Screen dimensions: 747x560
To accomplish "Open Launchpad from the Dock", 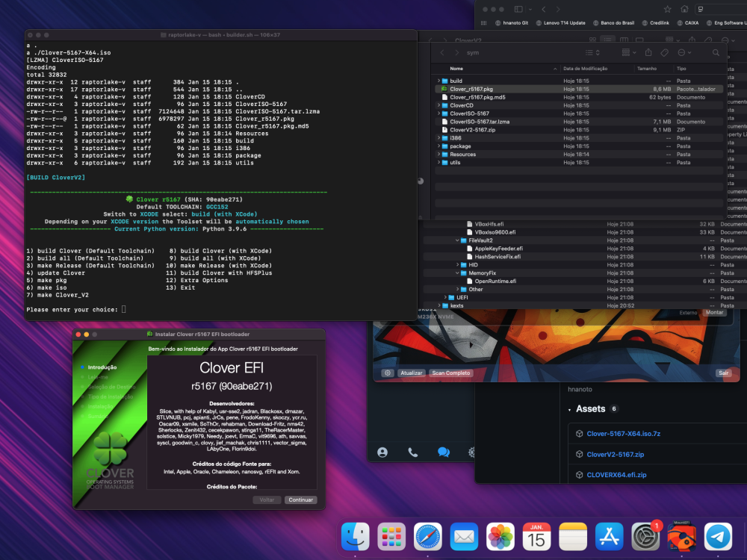I will 391,537.
